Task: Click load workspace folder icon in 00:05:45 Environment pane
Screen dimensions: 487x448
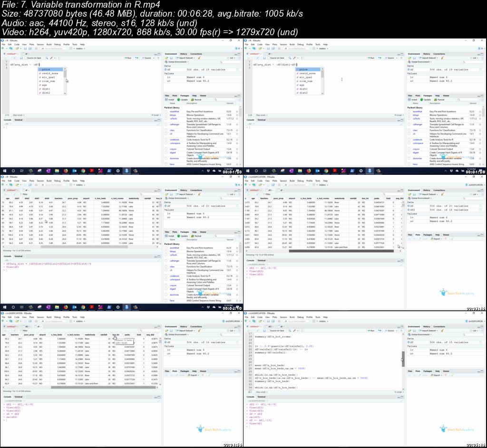Action: pos(410,331)
